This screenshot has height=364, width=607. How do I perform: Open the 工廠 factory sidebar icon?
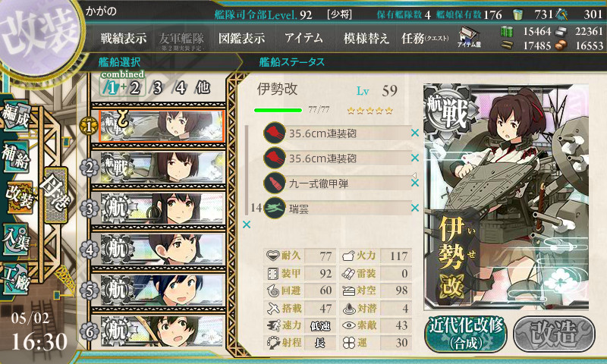coord(15,279)
